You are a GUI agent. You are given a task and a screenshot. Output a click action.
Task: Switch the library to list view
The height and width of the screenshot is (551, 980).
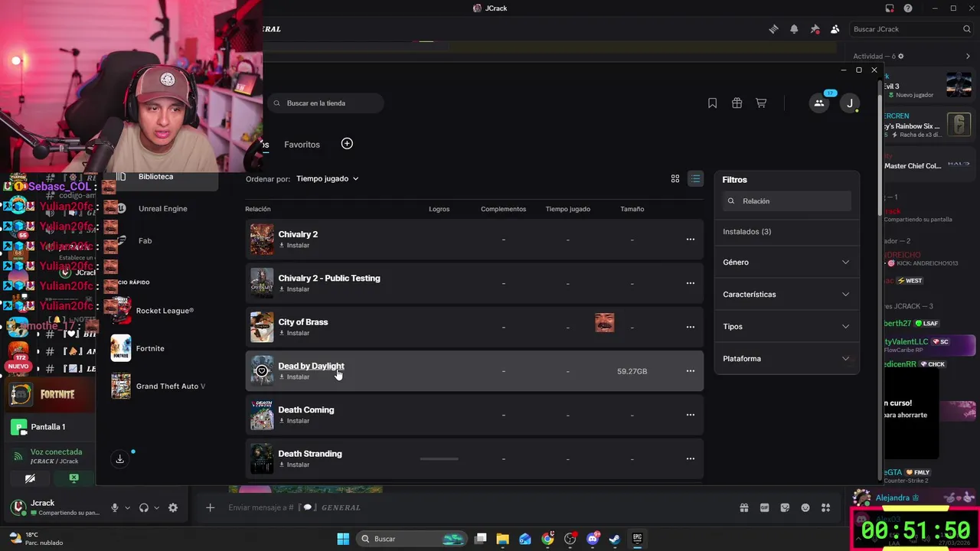click(x=695, y=178)
